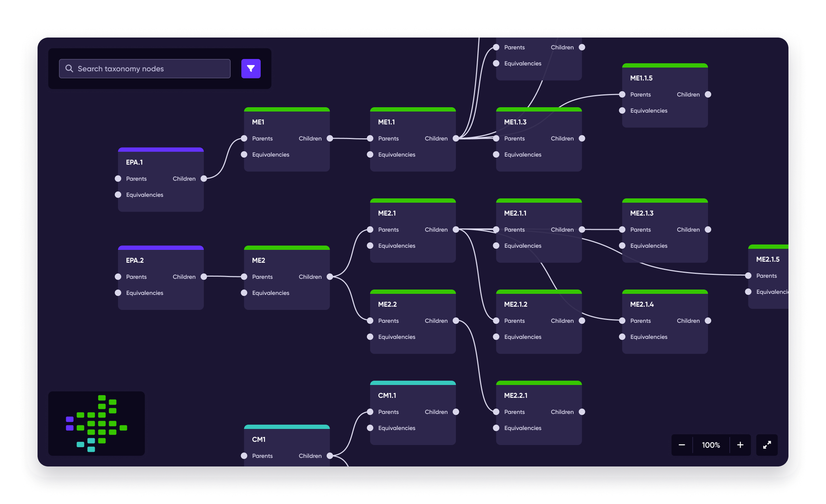The image size is (826, 504).
Task: Click the Parents port of ME2.1.5
Action: [748, 276]
